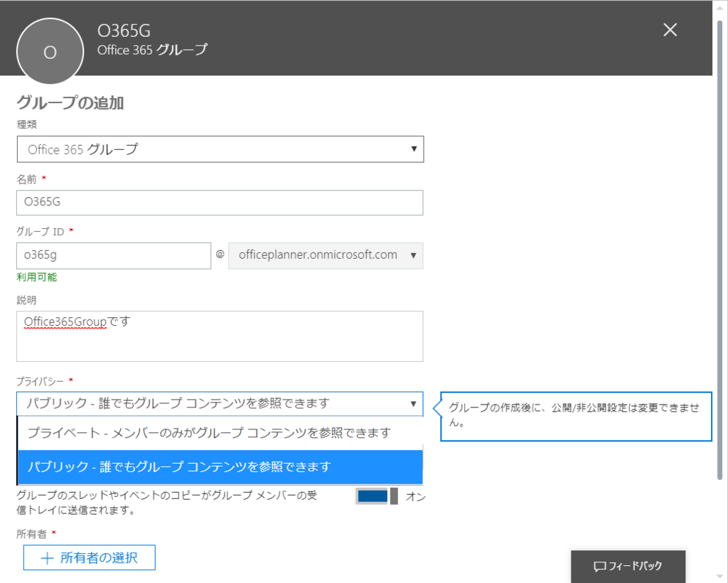The image size is (728, 583).
Task: Open the フィードバック button
Action: (628, 566)
